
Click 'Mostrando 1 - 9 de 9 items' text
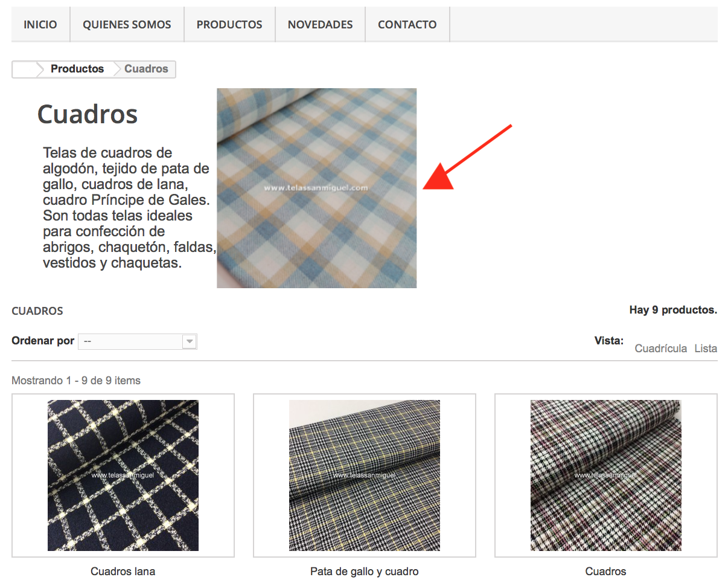pos(76,381)
